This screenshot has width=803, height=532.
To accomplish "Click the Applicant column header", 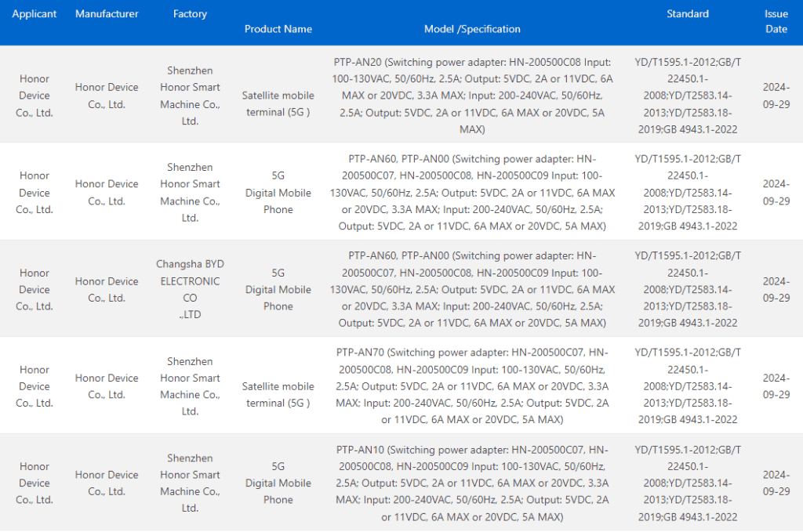I will coord(35,14).
